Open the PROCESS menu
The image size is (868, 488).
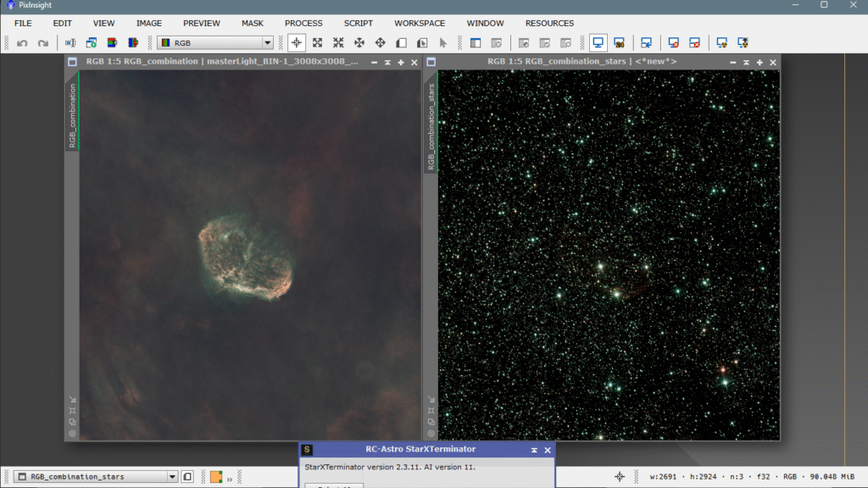pyautogui.click(x=303, y=23)
